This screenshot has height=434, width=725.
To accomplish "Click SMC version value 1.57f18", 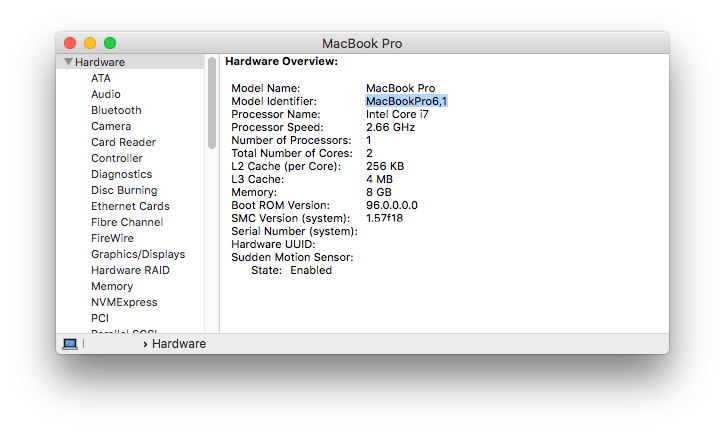I will (x=384, y=218).
